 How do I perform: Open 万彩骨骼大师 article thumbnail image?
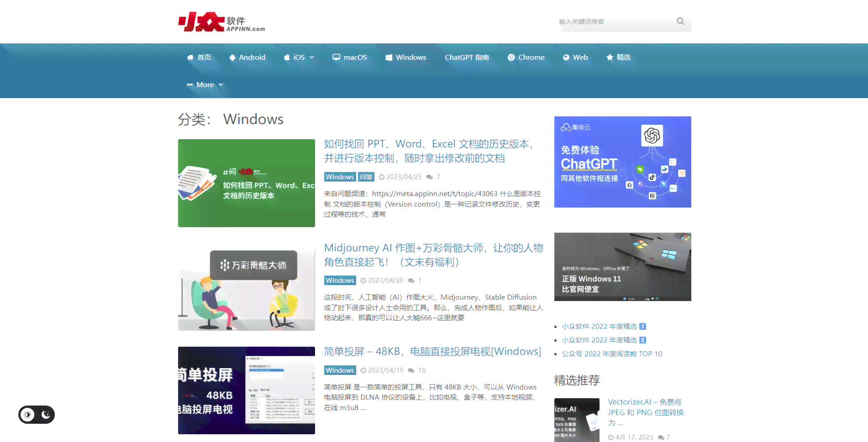[x=247, y=287]
